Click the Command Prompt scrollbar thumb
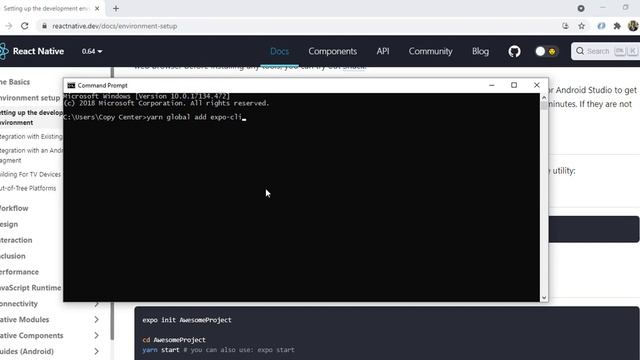640x360 pixels. [x=544, y=105]
